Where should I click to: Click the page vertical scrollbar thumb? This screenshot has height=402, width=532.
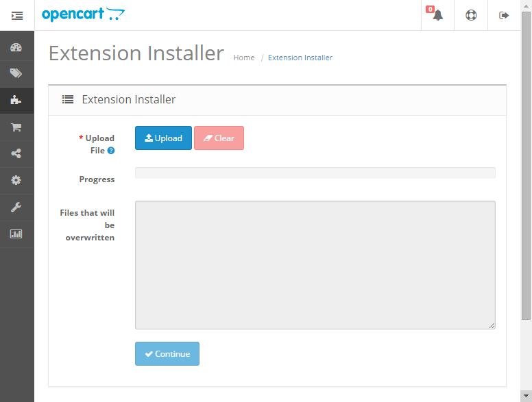[526, 166]
